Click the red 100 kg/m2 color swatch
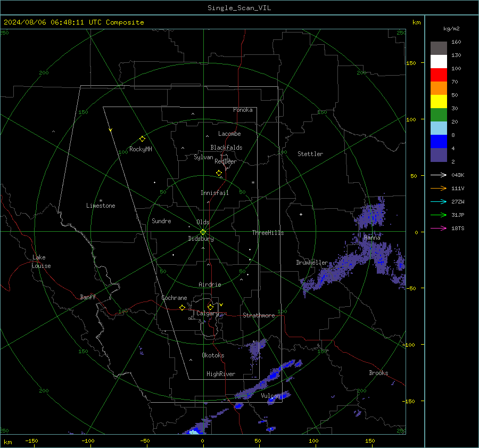Screen dimensions: 479x448 coord(439,75)
